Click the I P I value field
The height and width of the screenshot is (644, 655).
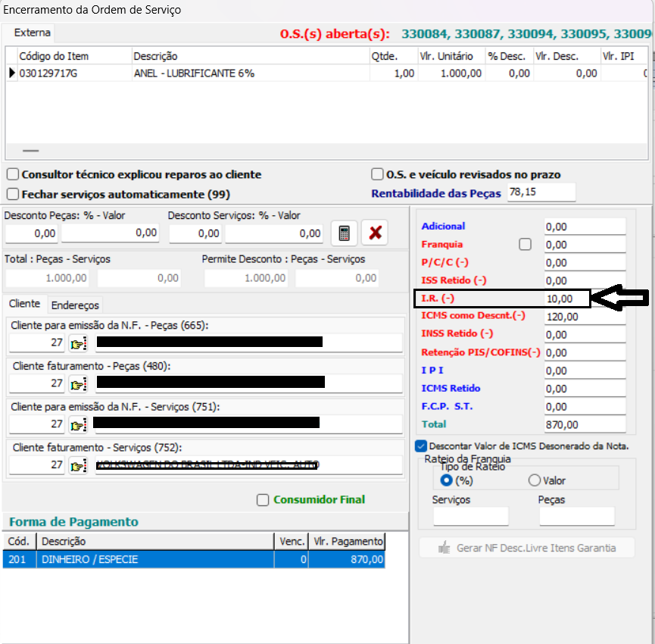point(585,370)
